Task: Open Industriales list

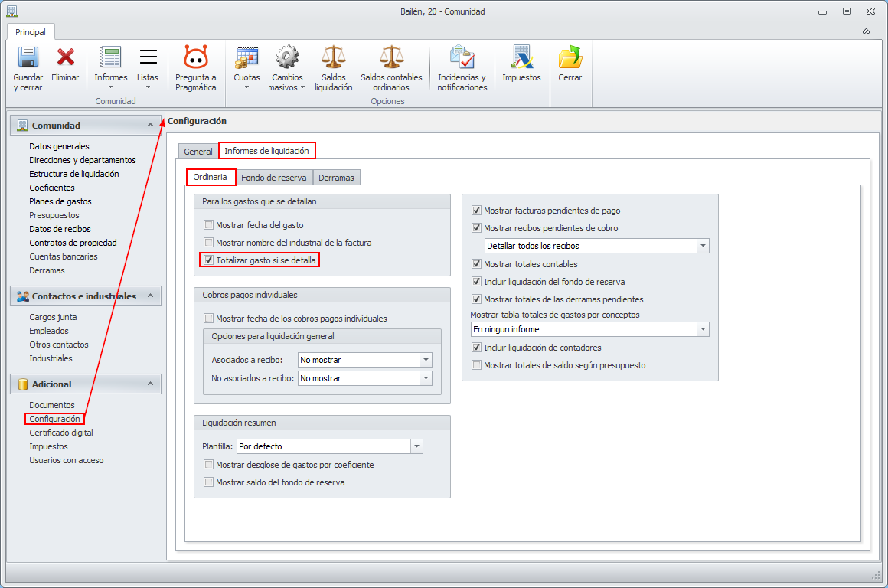Action: 51,358
